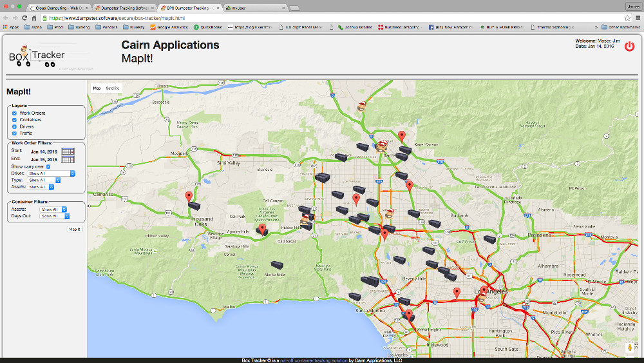644x363 pixels.
Task: Toggle the Traffic layer checkbox
Action: (14, 133)
